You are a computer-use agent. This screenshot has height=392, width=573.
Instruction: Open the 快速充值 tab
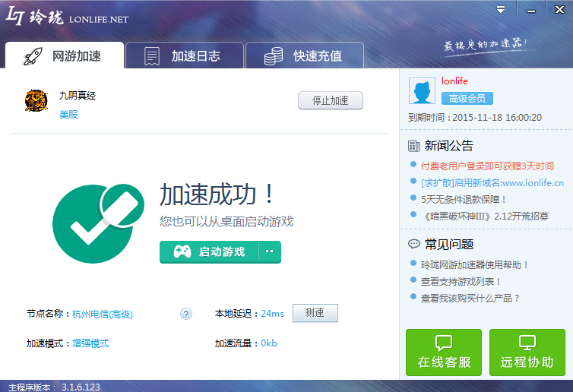pos(304,56)
